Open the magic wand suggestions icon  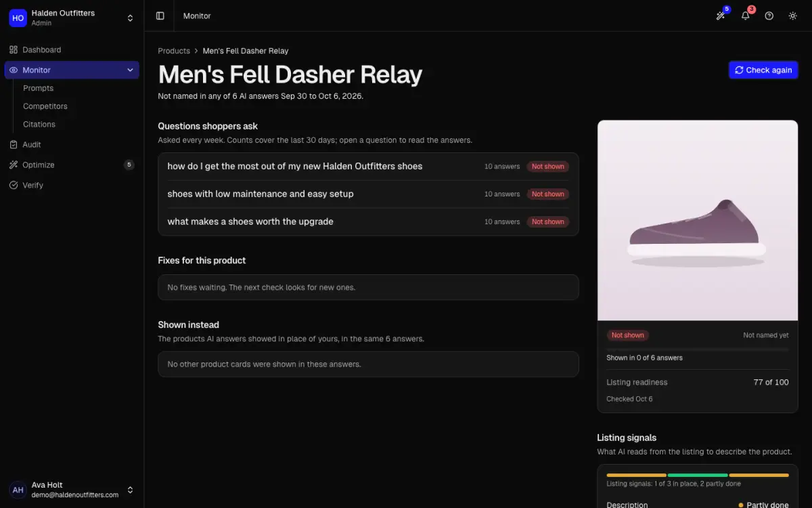pos(721,16)
